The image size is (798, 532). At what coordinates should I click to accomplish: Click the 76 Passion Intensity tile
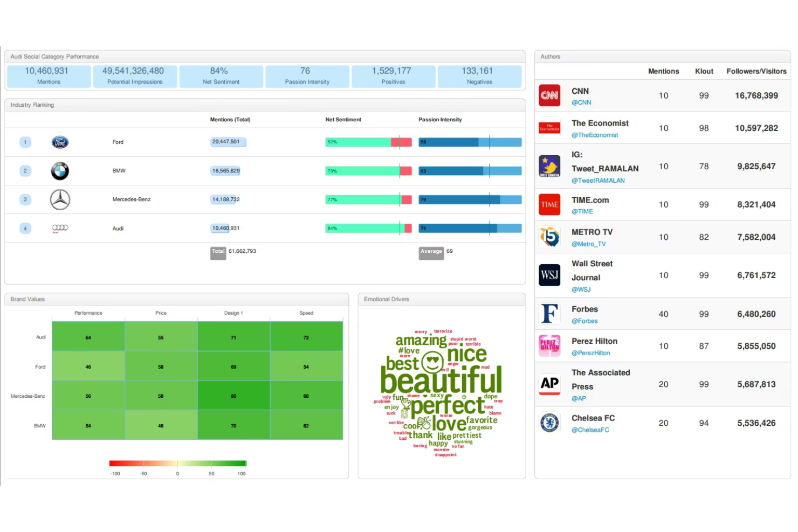(x=307, y=76)
